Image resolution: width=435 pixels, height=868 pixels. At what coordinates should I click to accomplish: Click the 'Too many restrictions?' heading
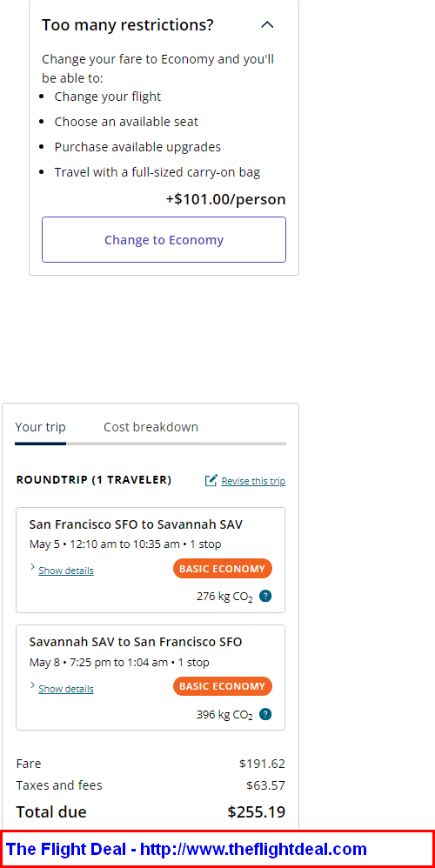pos(128,25)
